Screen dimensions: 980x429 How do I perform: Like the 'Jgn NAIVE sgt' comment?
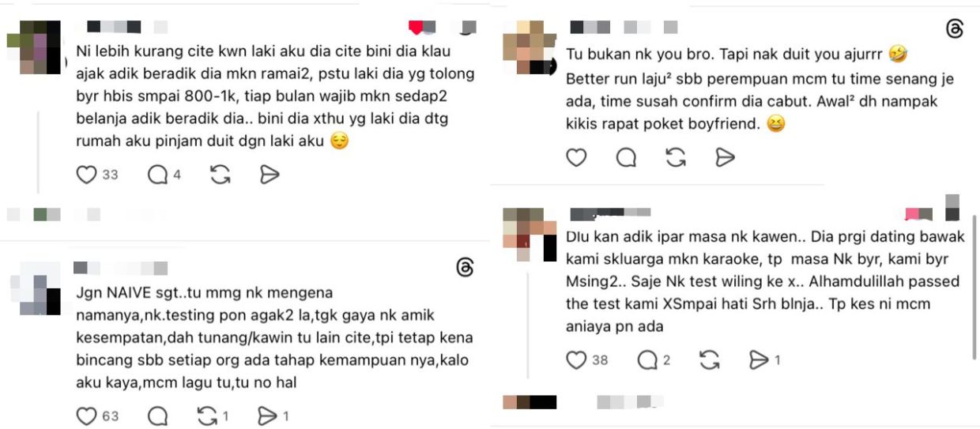tap(86, 416)
